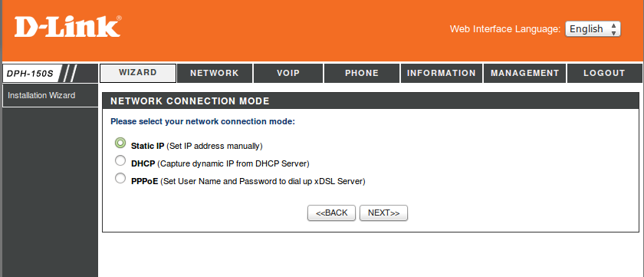
Task: Click the NEXT>> button
Action: pos(383,213)
